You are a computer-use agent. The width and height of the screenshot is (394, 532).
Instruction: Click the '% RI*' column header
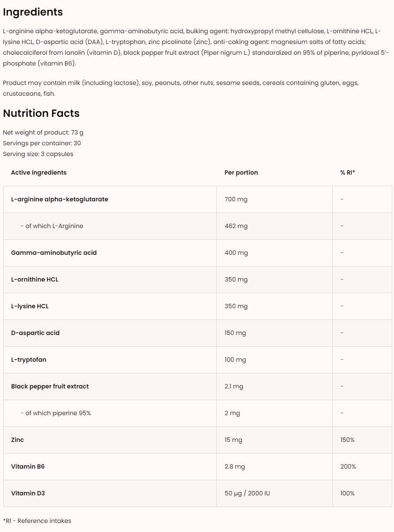[347, 172]
